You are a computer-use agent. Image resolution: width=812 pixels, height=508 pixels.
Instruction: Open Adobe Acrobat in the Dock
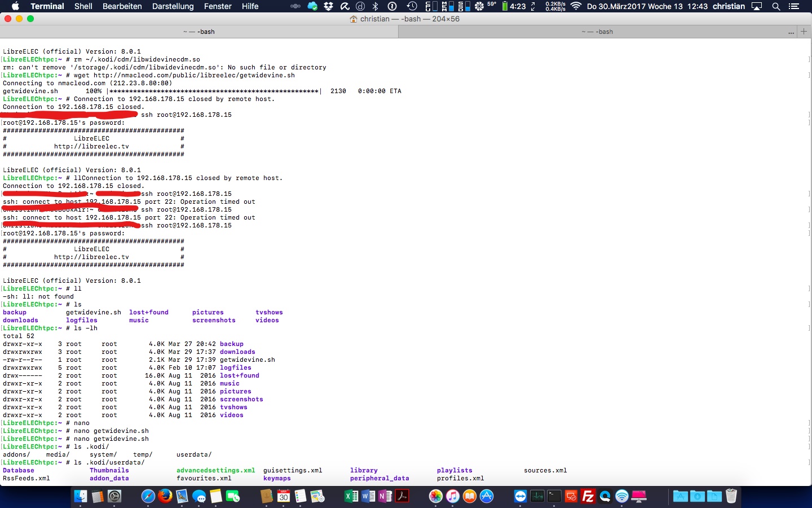tap(401, 496)
